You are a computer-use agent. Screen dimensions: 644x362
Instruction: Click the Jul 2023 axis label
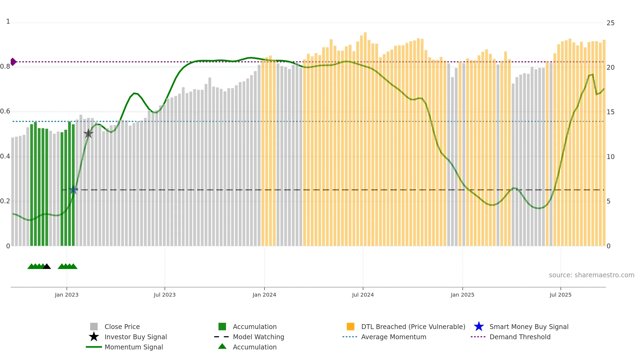164,295
